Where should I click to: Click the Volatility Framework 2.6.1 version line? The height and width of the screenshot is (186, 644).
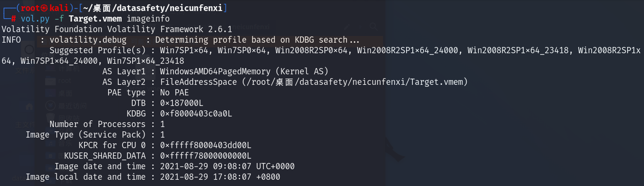pos(117,29)
